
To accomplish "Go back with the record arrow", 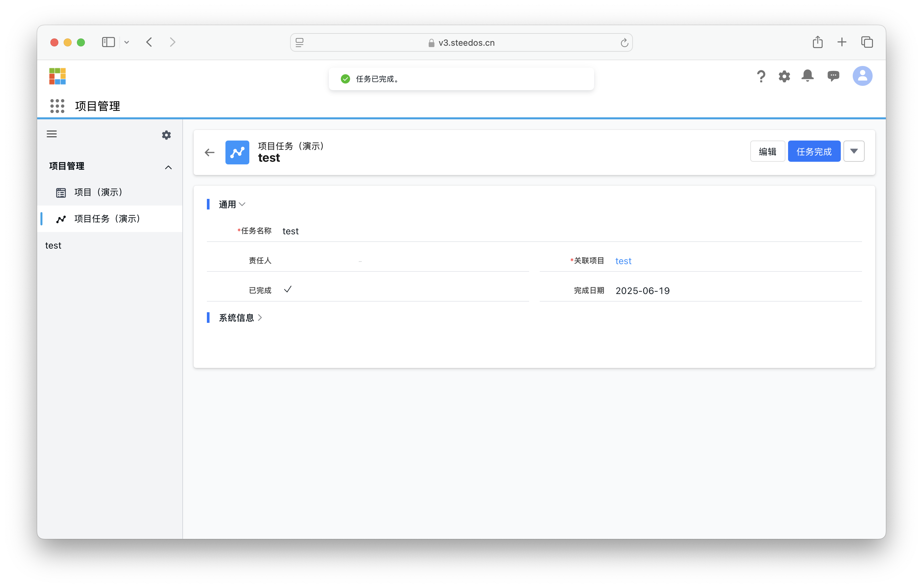I will coord(210,152).
